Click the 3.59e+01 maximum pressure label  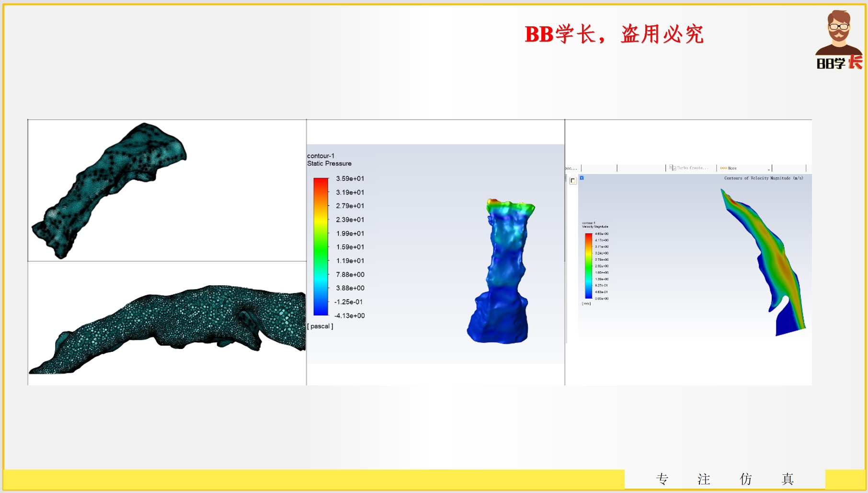350,179
